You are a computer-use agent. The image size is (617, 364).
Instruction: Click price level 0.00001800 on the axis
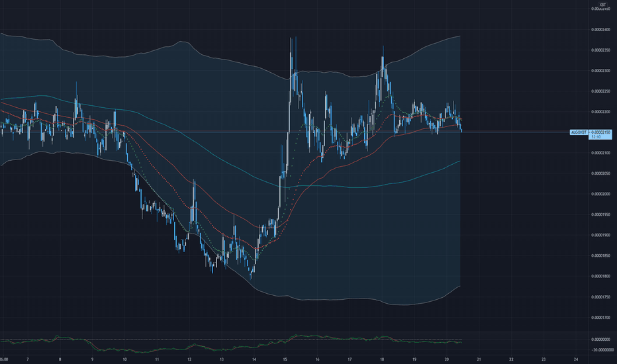(x=601, y=276)
